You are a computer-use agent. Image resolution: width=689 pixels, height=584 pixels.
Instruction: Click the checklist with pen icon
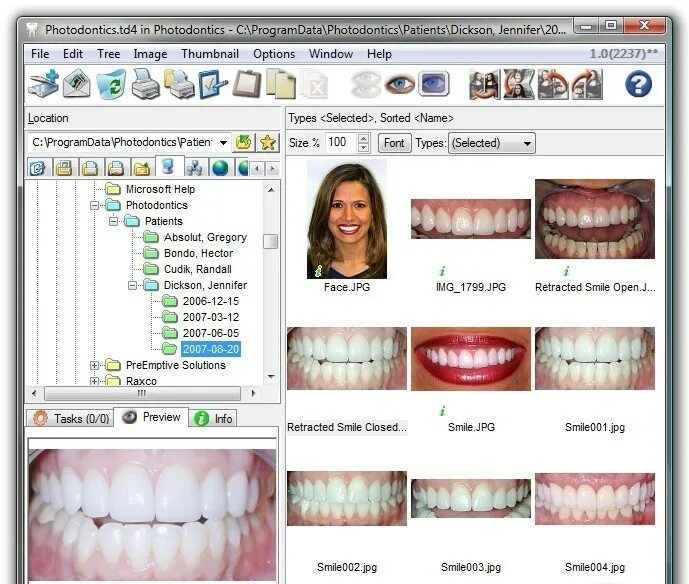(212, 84)
